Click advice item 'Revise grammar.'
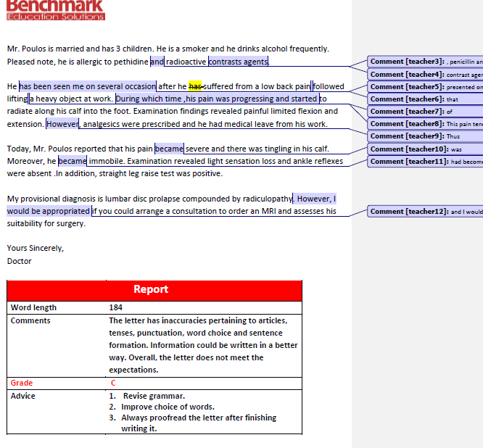Screen dimensions: 483x448 point(154,396)
